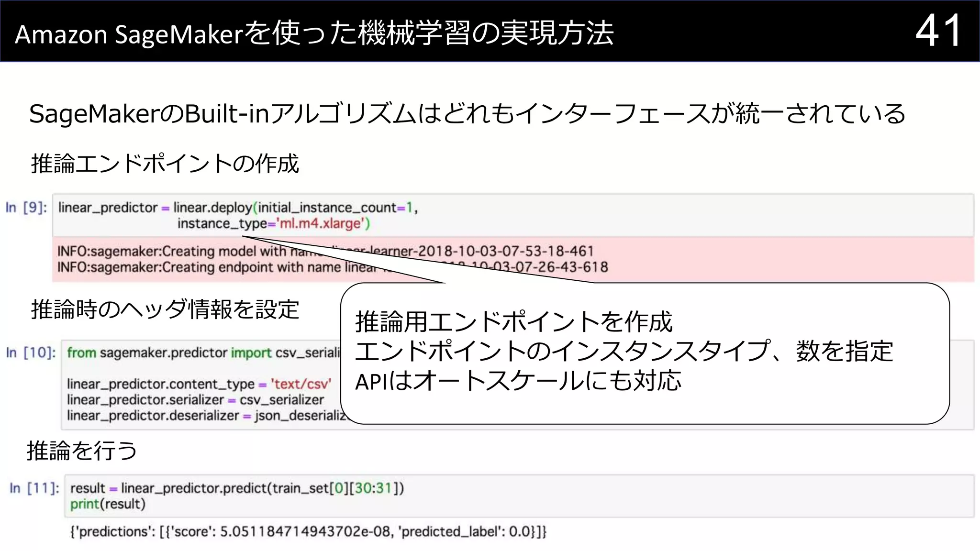Viewport: 980px width, 551px height.
Task: Click the content_type = 'text/csv' line
Action: coord(199,384)
